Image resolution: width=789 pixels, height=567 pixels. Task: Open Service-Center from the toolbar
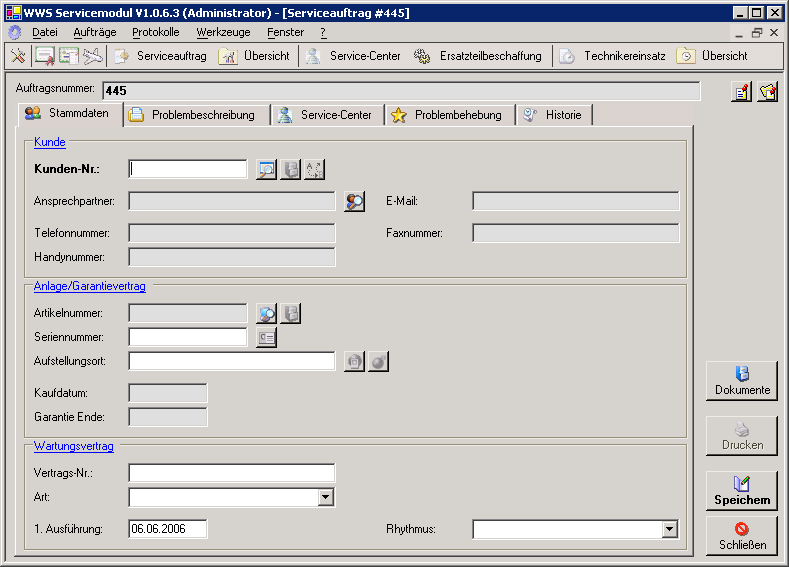pos(353,56)
